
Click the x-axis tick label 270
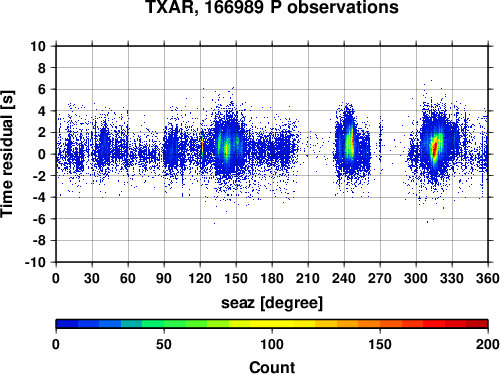(x=380, y=279)
